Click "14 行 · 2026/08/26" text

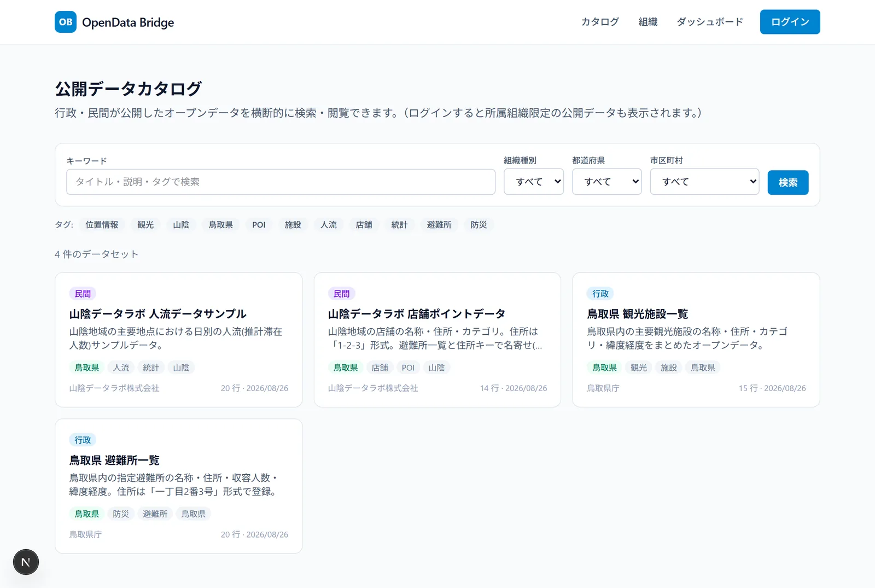514,388
